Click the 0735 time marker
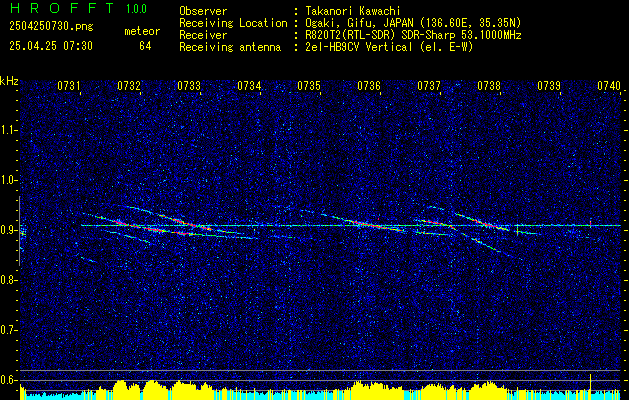The width and height of the screenshot is (629, 400). coord(309,86)
